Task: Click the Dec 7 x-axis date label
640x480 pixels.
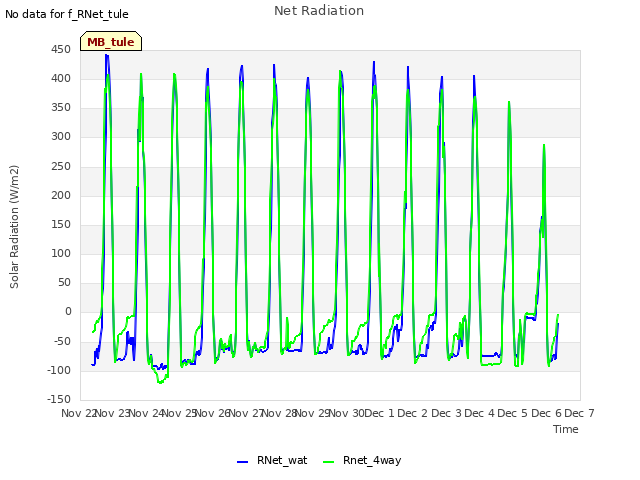Action: click(x=579, y=413)
